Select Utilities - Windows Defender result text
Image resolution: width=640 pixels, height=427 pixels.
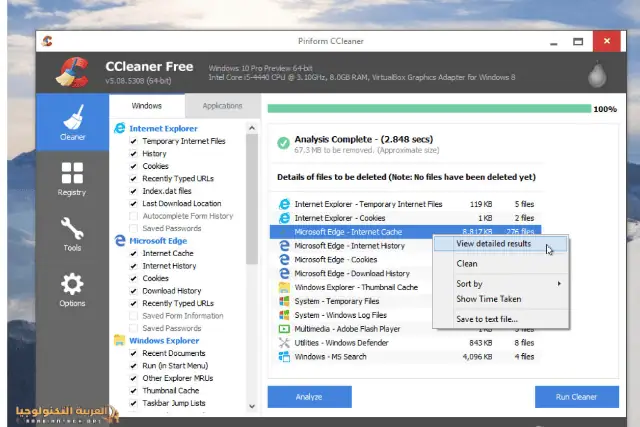pyautogui.click(x=341, y=343)
